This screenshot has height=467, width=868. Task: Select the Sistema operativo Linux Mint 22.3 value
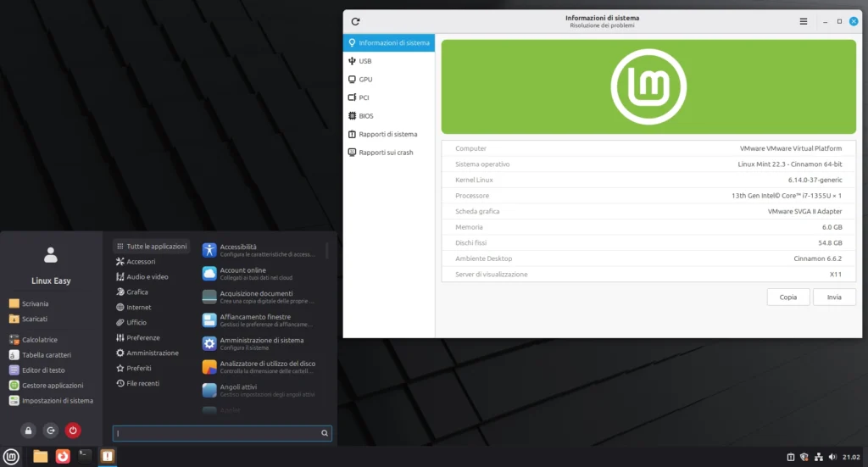coord(789,164)
